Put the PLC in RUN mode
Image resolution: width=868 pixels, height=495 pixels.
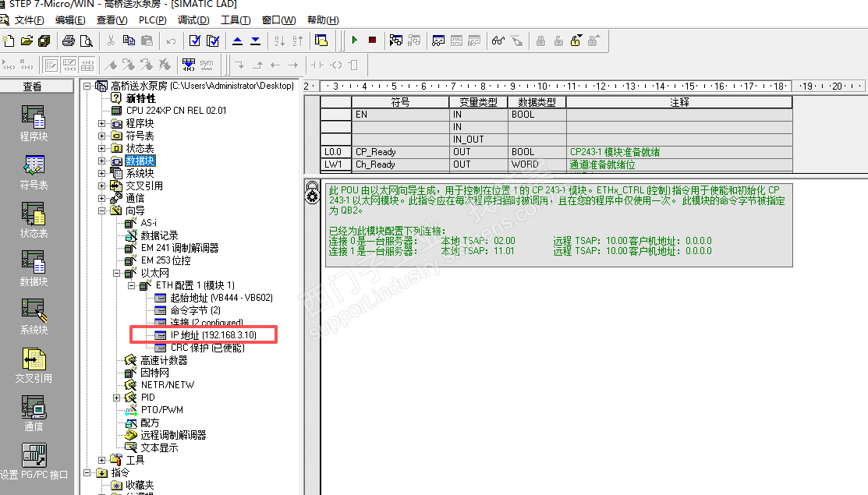[355, 41]
